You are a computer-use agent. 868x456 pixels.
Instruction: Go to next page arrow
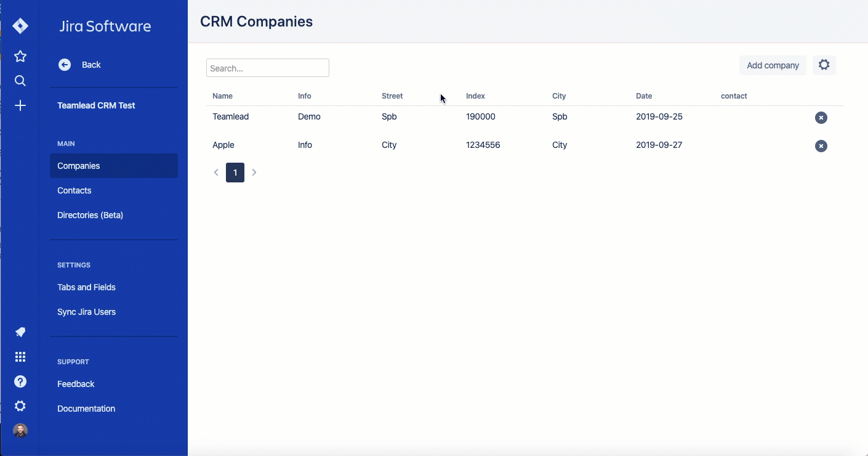[254, 173]
